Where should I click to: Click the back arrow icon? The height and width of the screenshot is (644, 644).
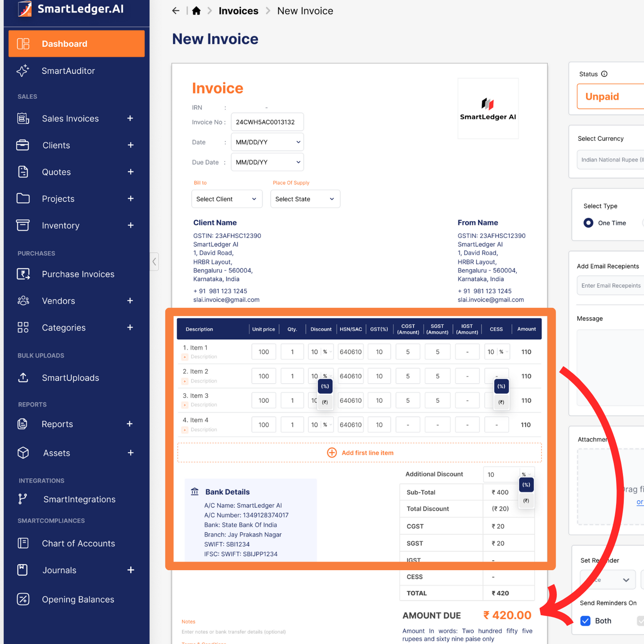176,11
